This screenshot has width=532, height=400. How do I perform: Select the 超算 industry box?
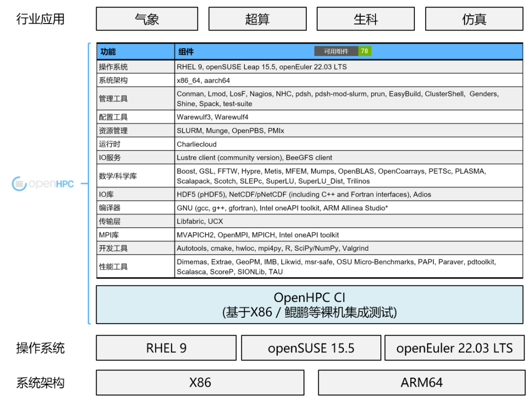click(258, 19)
